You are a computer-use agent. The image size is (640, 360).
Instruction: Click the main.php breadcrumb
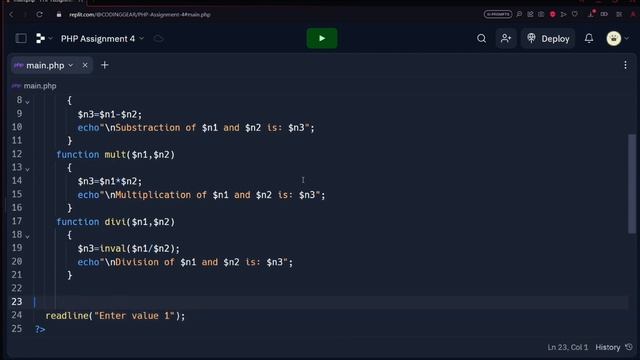40,86
